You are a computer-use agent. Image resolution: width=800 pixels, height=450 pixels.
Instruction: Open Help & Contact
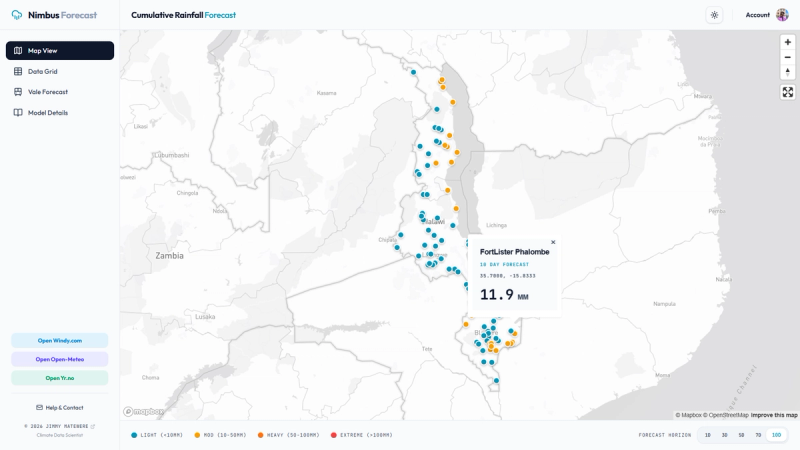point(60,408)
